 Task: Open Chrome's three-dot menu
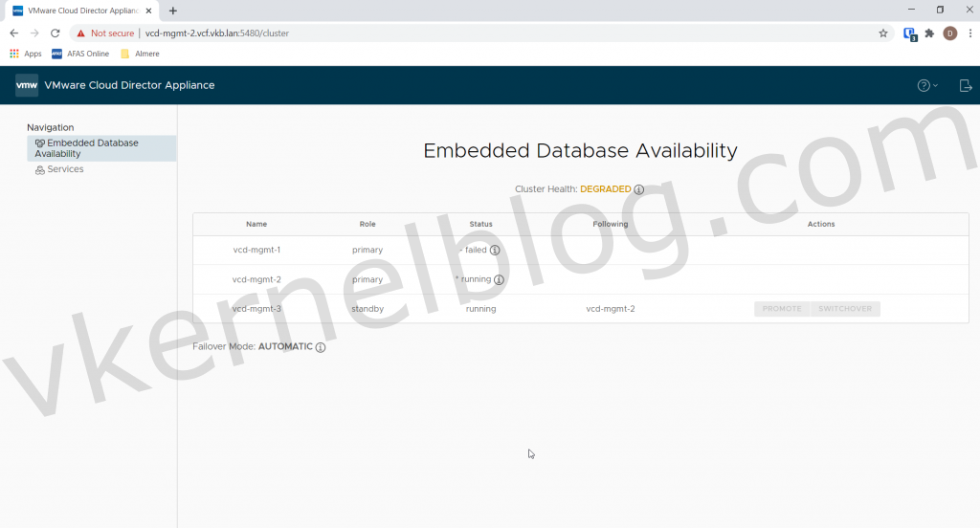point(969,33)
